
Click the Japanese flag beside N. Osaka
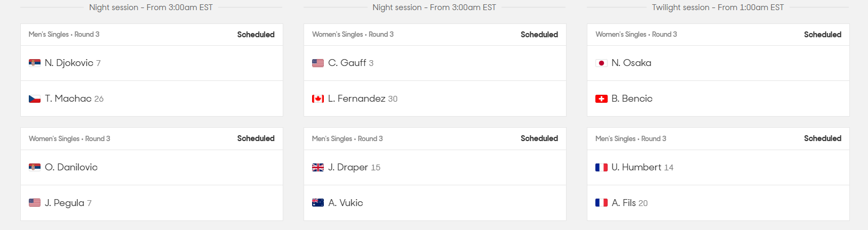pos(601,63)
